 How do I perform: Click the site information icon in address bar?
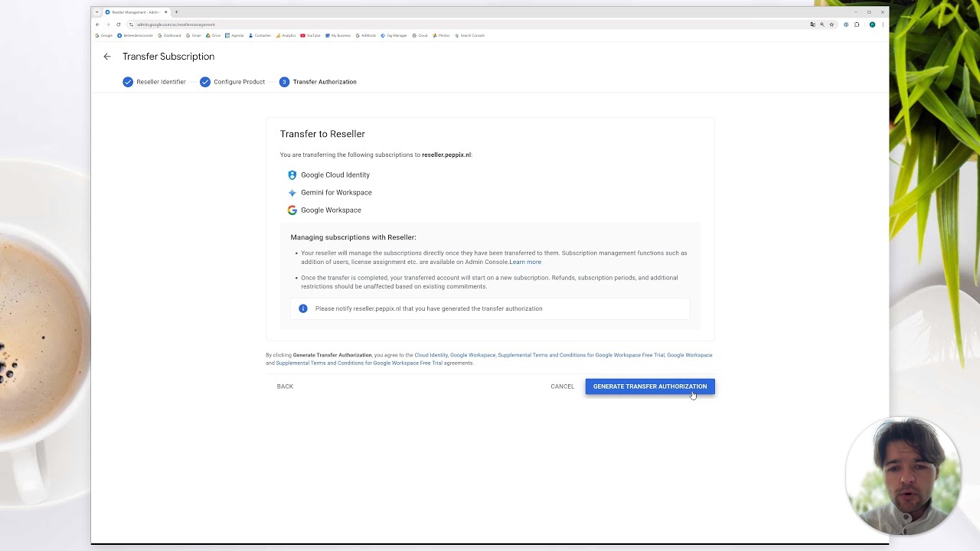click(x=131, y=24)
